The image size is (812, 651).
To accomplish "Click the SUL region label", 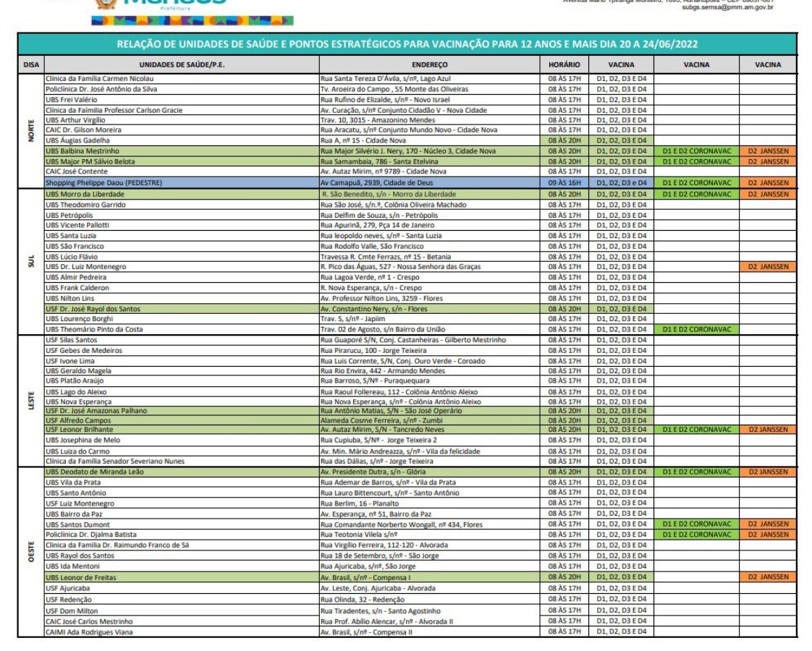I will click(x=31, y=262).
